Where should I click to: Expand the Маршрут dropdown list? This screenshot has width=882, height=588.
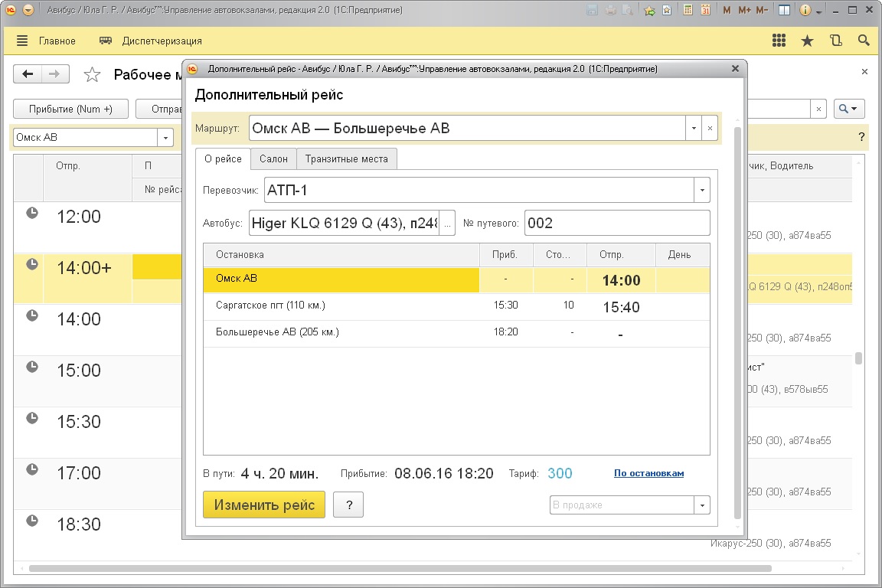click(693, 129)
